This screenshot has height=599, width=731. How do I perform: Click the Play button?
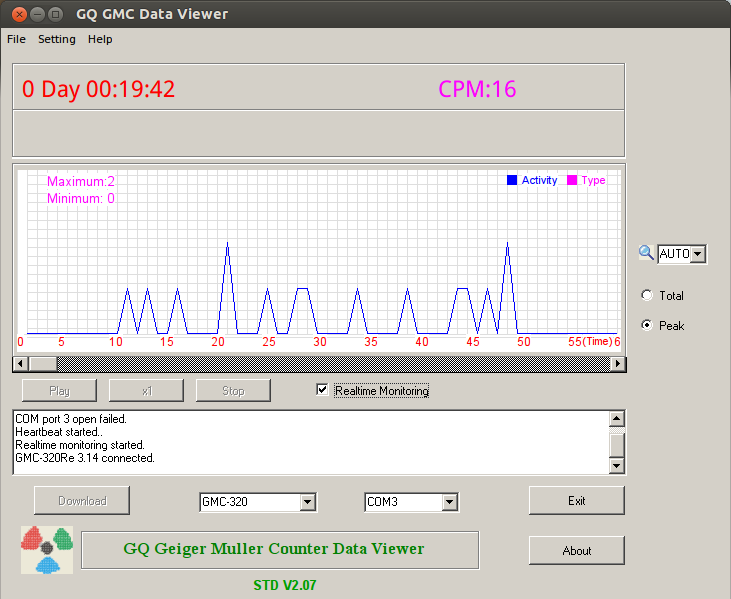(59, 391)
